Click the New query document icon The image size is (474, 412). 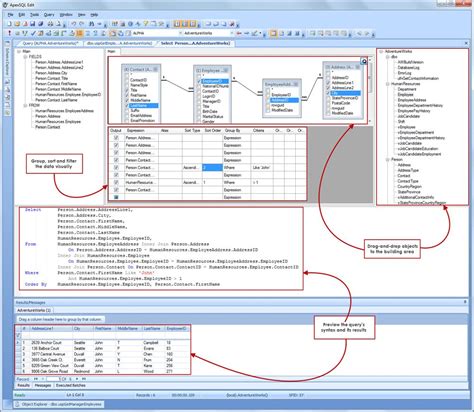point(9,24)
